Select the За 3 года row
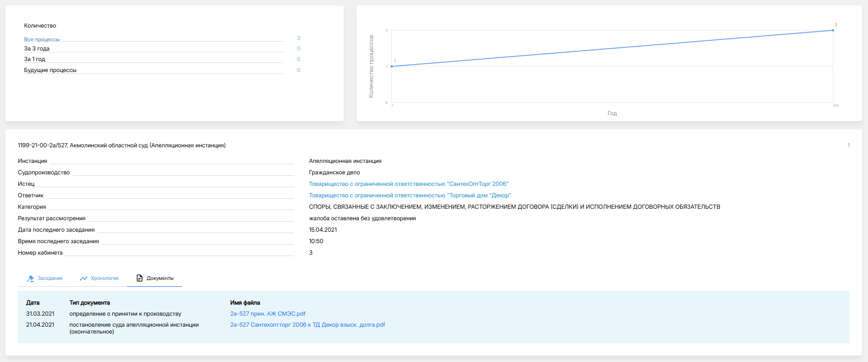 click(x=37, y=49)
